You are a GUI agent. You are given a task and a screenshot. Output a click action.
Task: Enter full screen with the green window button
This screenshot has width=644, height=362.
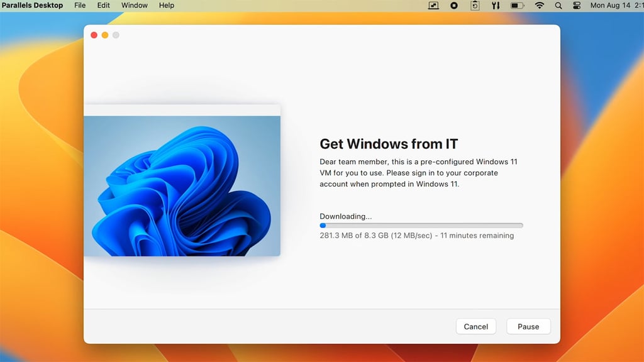[x=115, y=36]
